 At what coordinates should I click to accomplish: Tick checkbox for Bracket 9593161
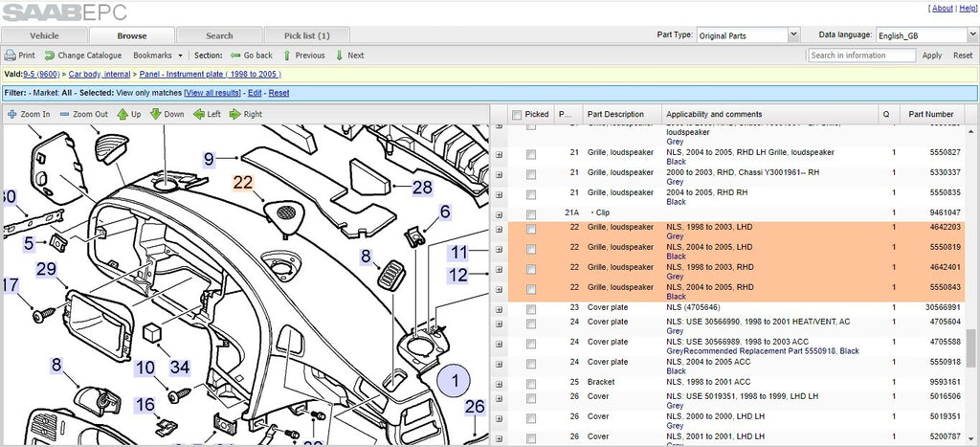530,383
